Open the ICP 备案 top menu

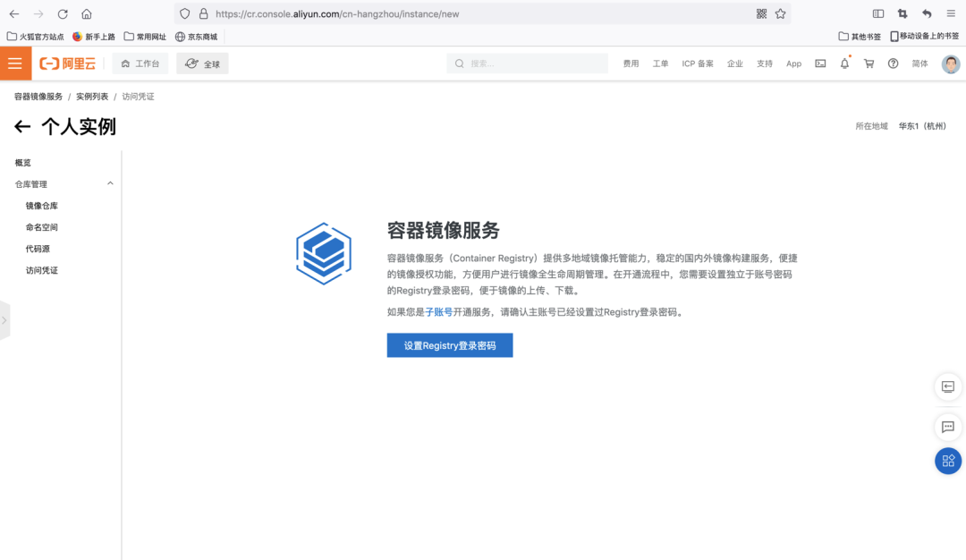pos(698,64)
